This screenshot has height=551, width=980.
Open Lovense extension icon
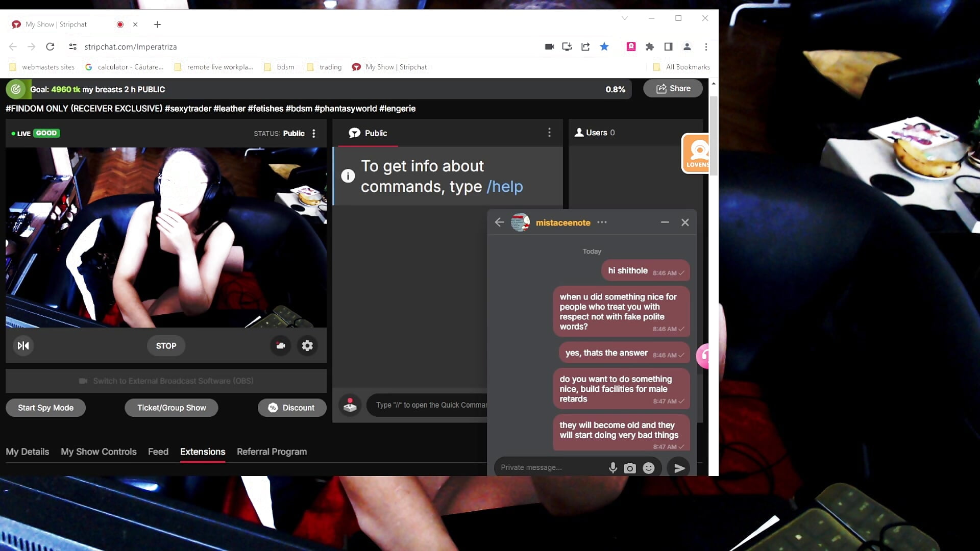coord(696,153)
